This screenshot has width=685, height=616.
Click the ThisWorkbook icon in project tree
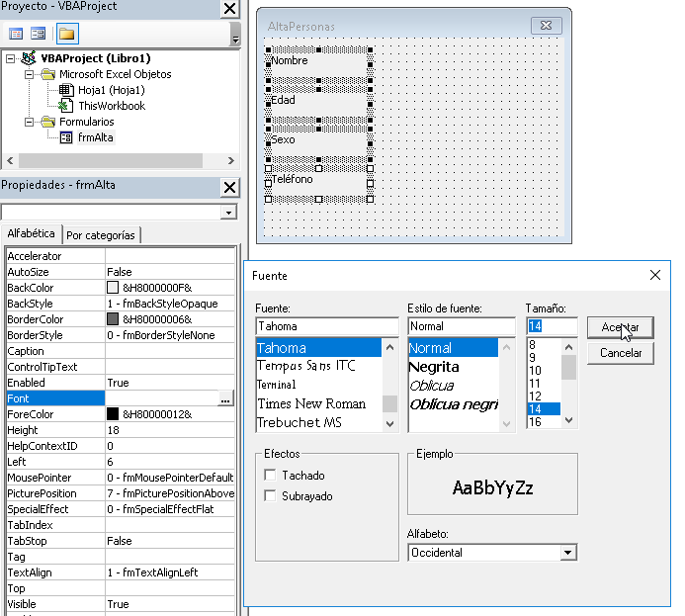tap(66, 106)
